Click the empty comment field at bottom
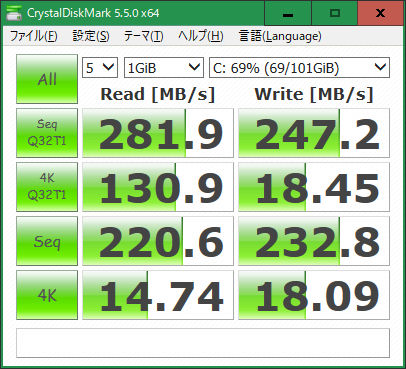The height and width of the screenshot is (369, 406). 203,343
